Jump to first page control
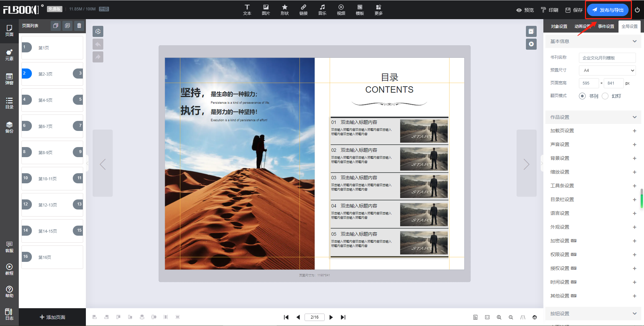Image resolution: width=644 pixels, height=326 pixels. 286,317
